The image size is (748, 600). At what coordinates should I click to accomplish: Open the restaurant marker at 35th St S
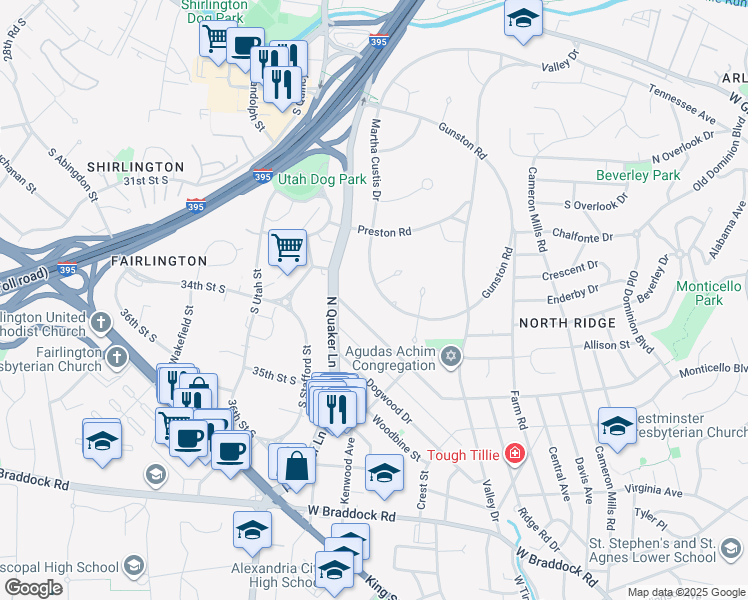coord(337,409)
